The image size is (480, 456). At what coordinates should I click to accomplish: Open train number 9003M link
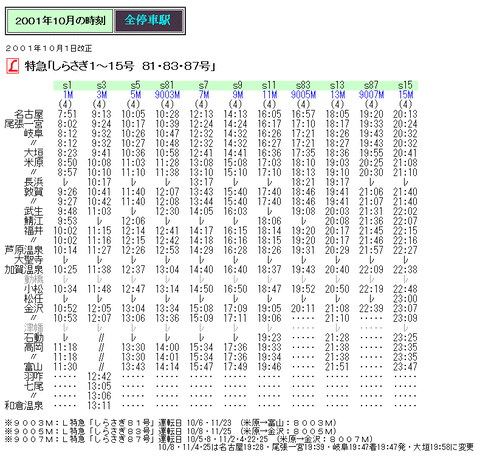pyautogui.click(x=167, y=95)
